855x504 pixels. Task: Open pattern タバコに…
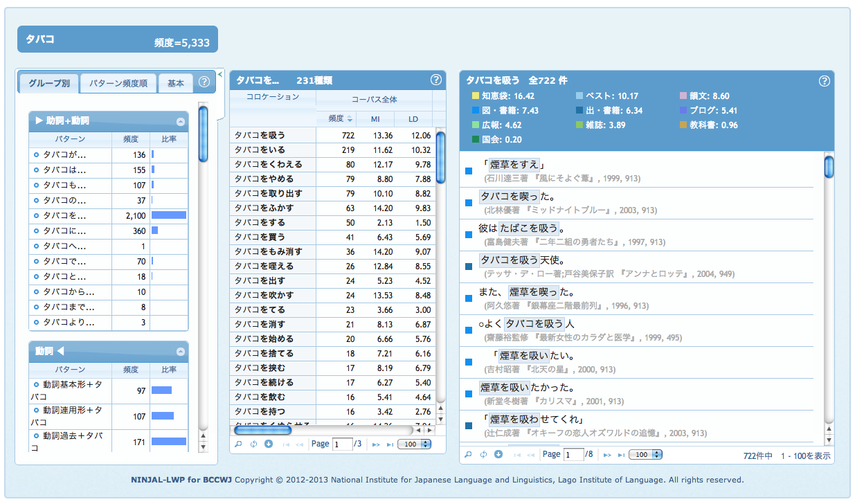[64, 231]
